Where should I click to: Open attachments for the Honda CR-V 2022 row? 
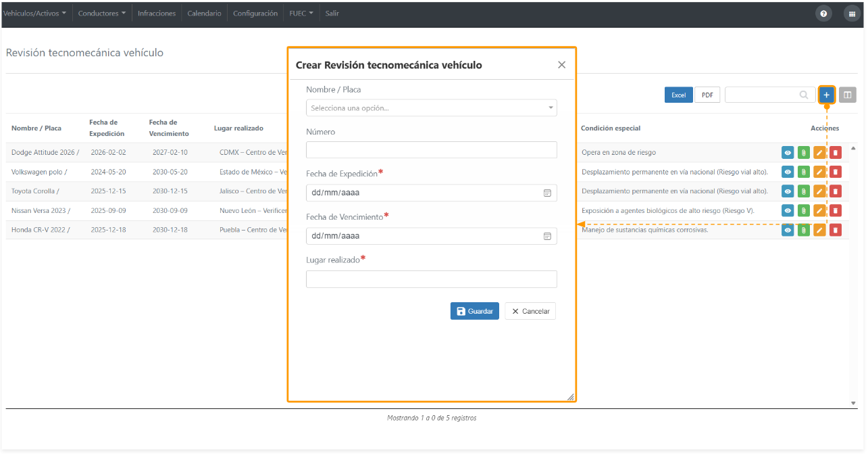click(804, 231)
